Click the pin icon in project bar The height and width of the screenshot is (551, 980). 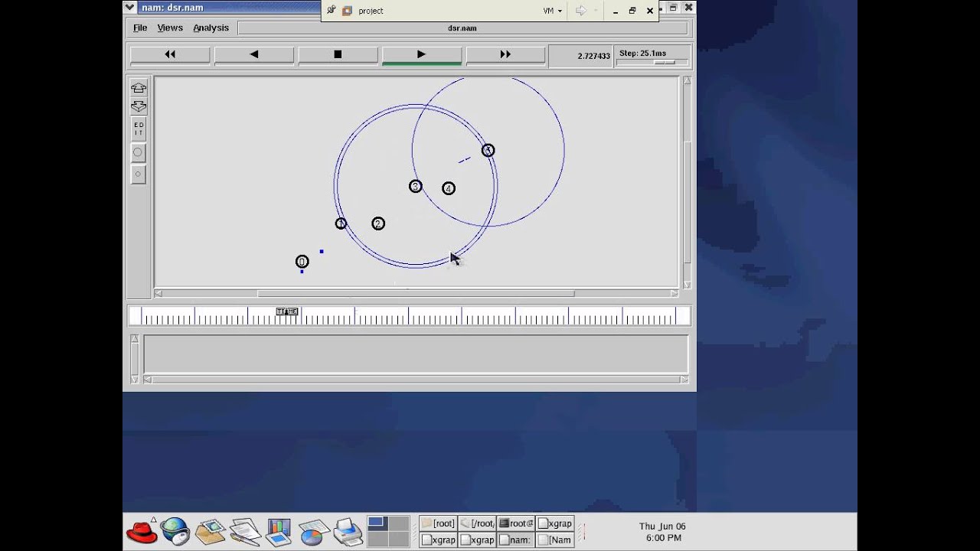[x=331, y=11]
